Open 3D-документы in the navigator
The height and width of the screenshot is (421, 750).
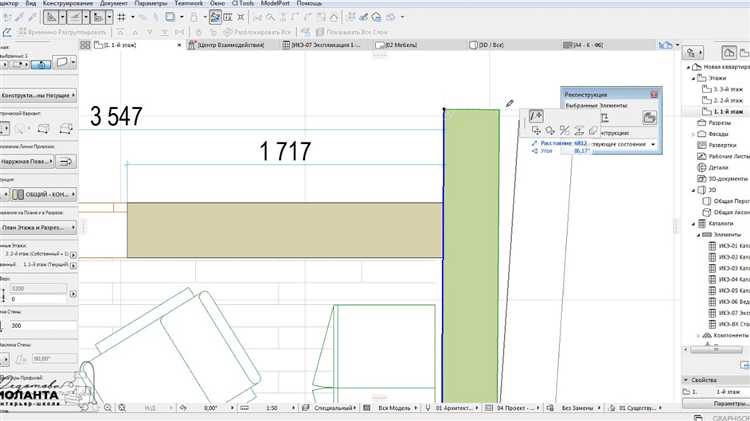pos(722,178)
